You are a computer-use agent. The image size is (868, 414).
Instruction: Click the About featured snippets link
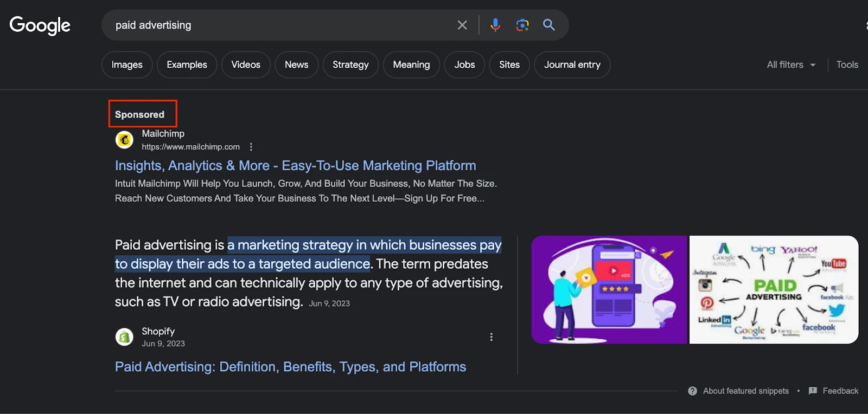coord(746,391)
